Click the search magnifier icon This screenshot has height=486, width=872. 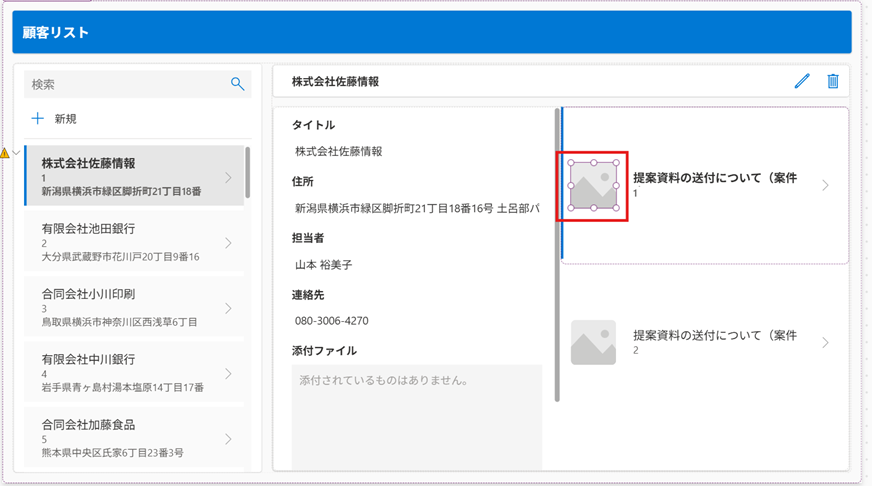[x=237, y=85]
